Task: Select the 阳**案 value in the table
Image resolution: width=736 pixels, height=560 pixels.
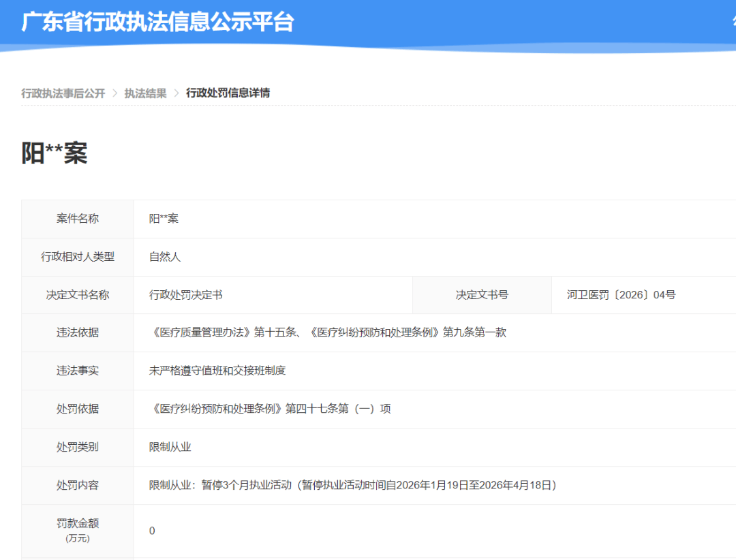Action: click(164, 219)
